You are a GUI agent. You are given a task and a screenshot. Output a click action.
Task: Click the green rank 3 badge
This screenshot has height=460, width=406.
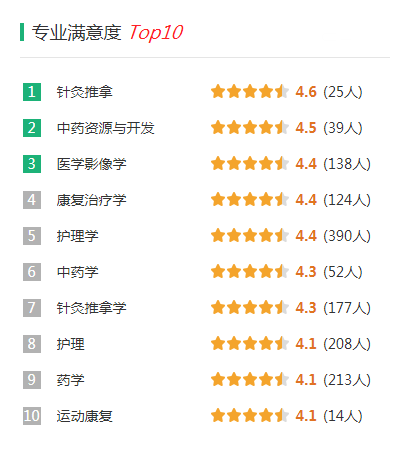[32, 164]
